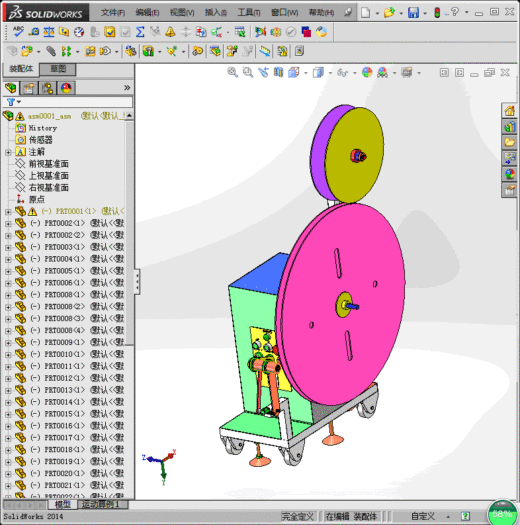Click the ABC spelling check icon
The image size is (520, 525).
click(x=18, y=32)
